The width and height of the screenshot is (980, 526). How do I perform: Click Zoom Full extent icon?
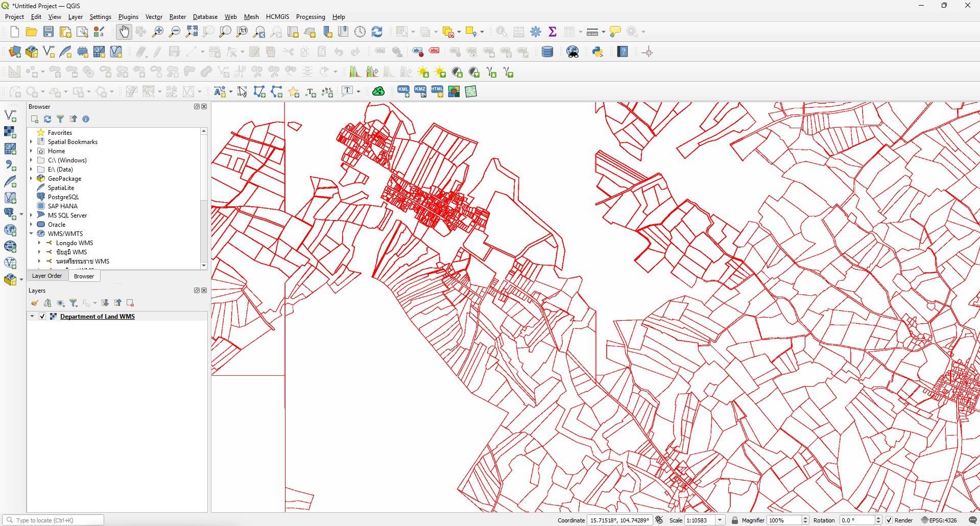click(192, 32)
